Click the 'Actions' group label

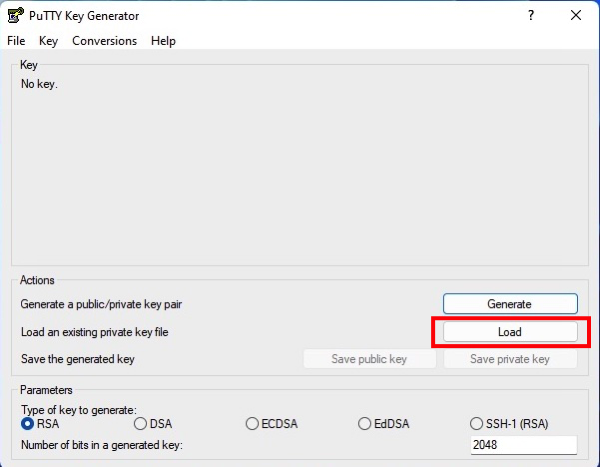(x=37, y=280)
